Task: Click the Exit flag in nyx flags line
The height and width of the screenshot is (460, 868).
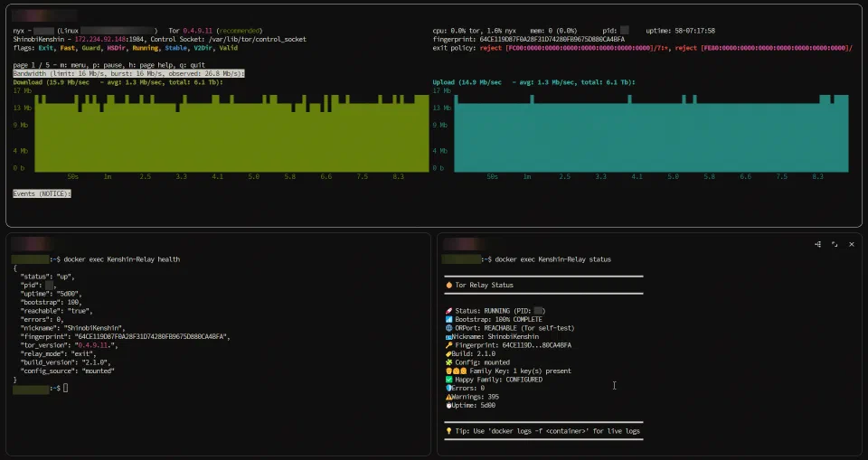Action: (46, 48)
